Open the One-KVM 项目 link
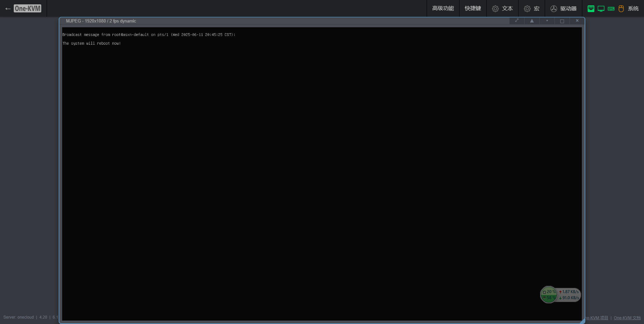Viewport: 644px width, 324px height. click(x=597, y=318)
